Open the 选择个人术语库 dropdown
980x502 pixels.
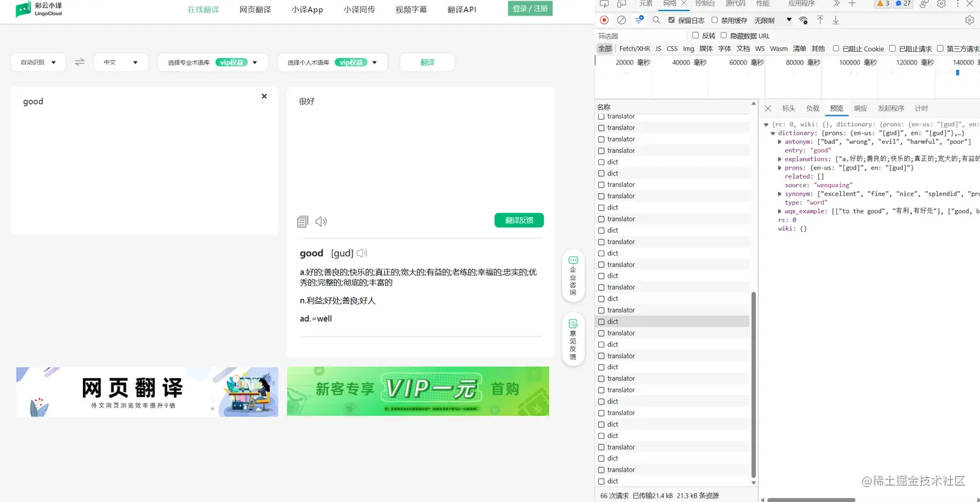(332, 62)
